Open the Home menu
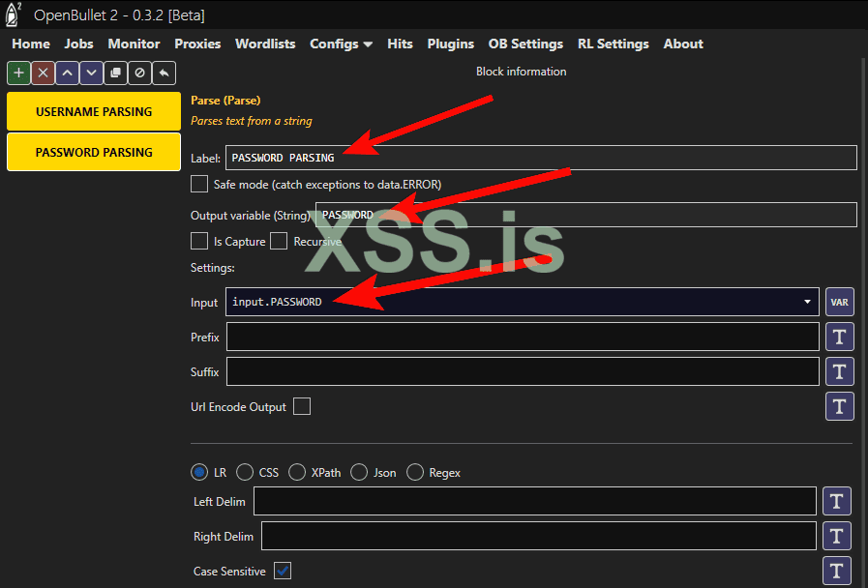 tap(31, 44)
